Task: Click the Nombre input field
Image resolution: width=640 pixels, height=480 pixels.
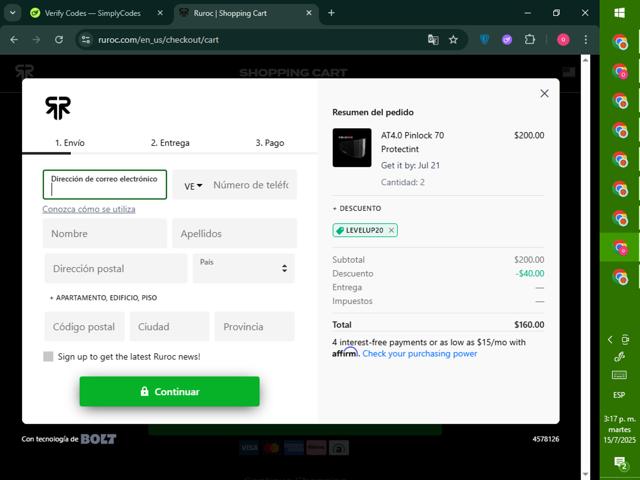Action: click(x=105, y=233)
